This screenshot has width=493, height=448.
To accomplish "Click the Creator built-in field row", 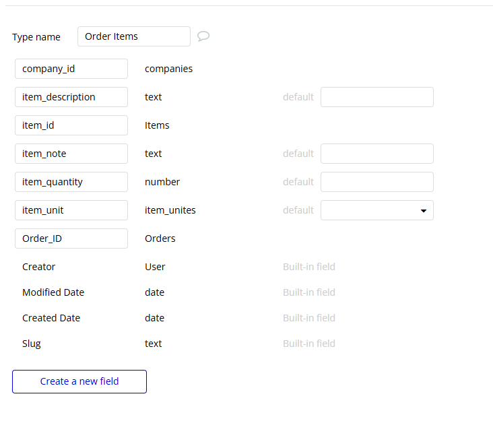I will [39, 267].
